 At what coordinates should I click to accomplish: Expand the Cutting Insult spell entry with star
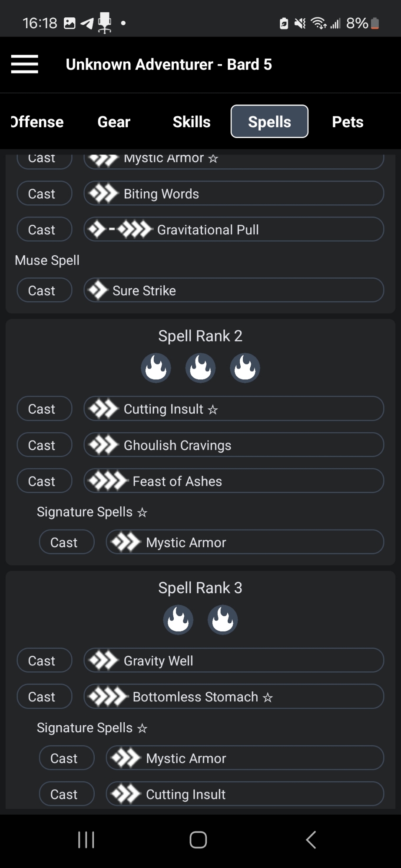point(234,409)
